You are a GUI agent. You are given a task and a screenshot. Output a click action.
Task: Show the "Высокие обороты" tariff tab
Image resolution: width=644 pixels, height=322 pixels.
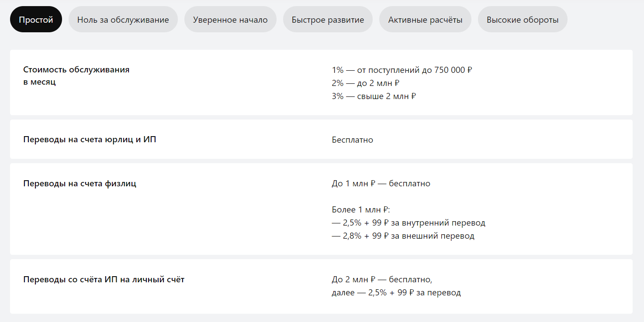coord(523,20)
